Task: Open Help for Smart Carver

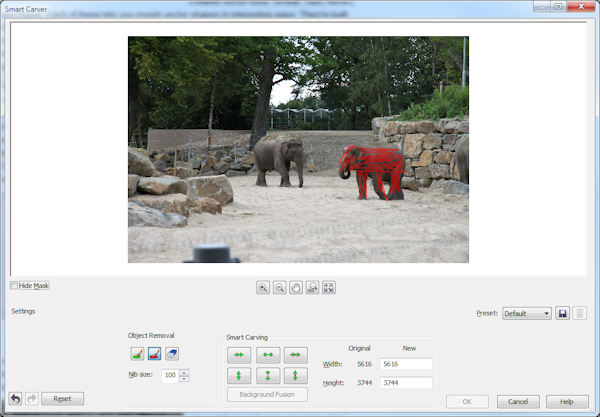Action: [567, 401]
